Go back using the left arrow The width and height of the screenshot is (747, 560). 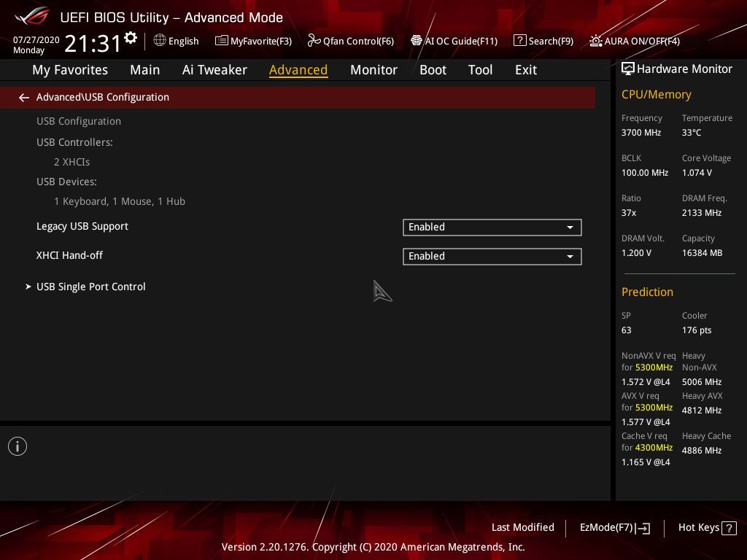[24, 98]
